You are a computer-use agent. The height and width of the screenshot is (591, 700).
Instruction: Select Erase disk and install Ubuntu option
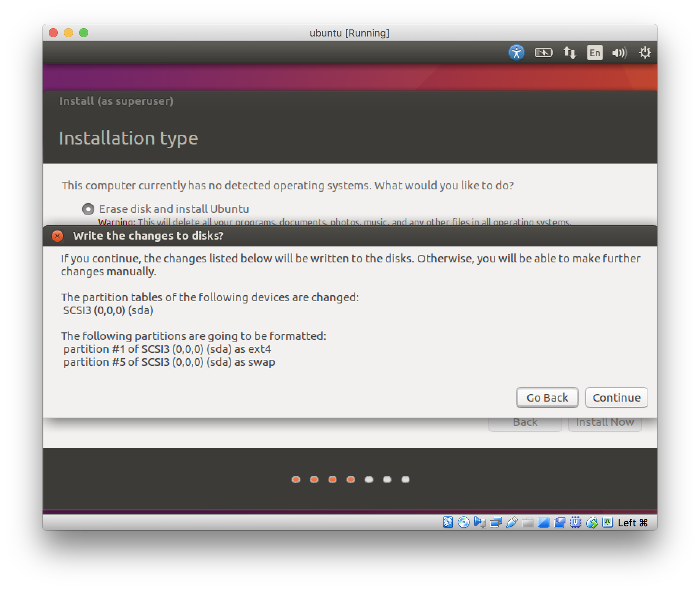coord(88,209)
